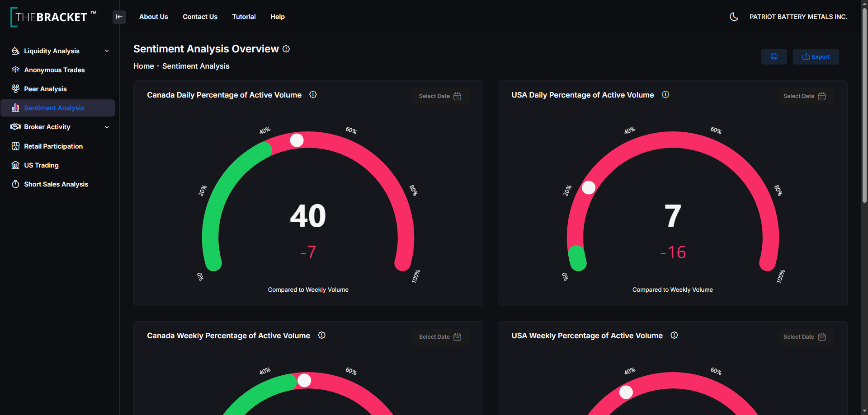Click the Canada Daily gauge white marker
This screenshot has height=415, width=868.
point(297,140)
